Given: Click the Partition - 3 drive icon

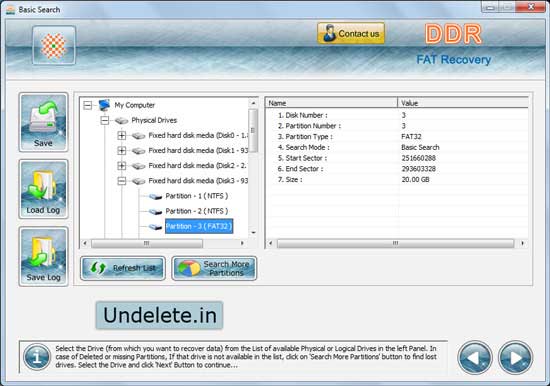Looking at the screenshot, I should tap(155, 227).
